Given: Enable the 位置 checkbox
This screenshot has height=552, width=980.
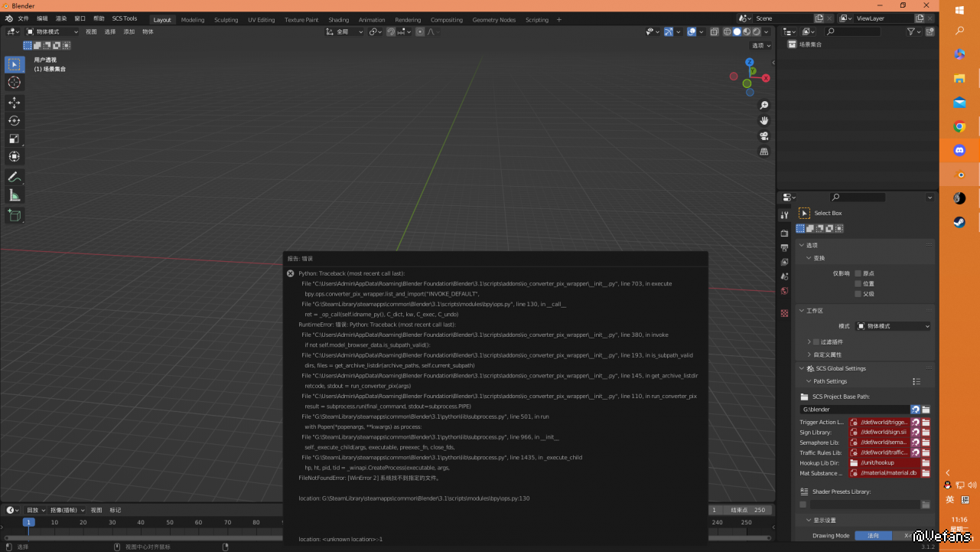Looking at the screenshot, I should coord(858,283).
